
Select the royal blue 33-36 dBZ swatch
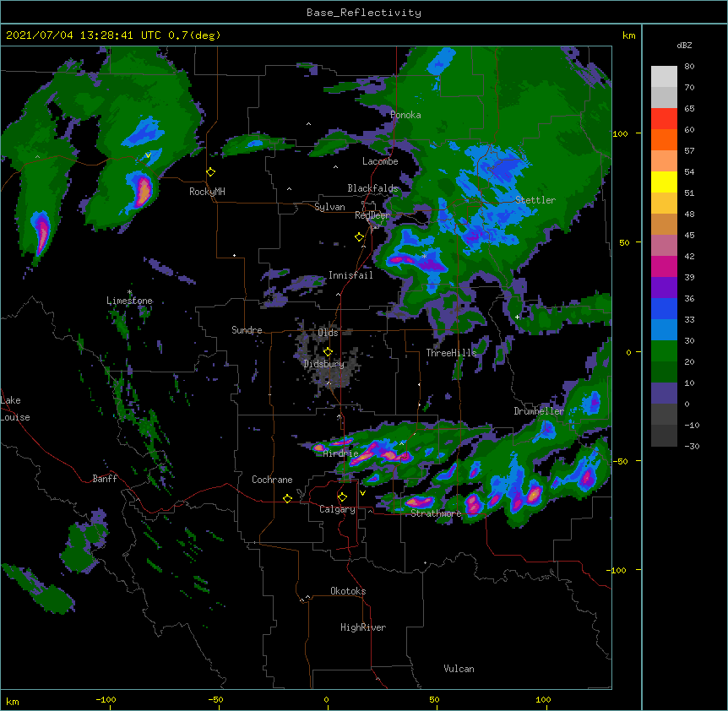(664, 308)
